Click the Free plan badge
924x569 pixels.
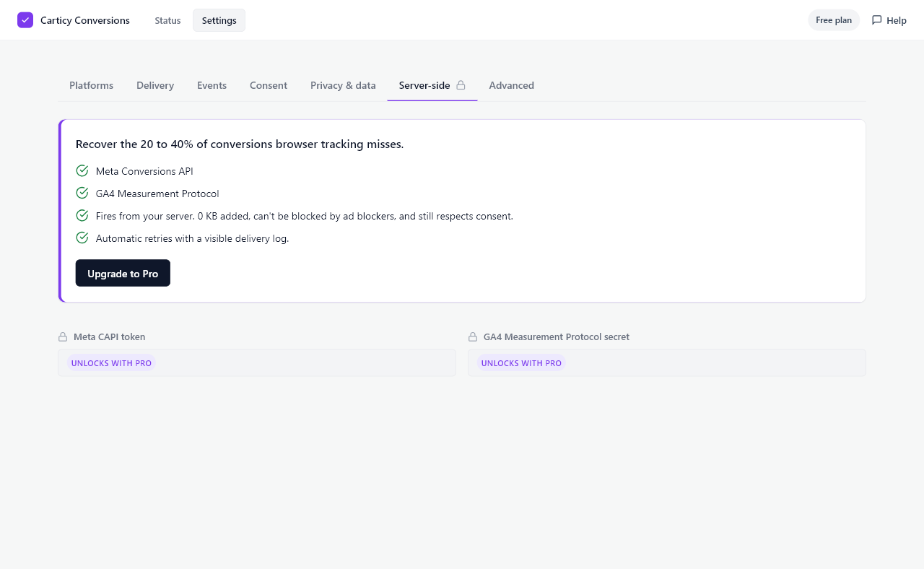[x=834, y=20]
